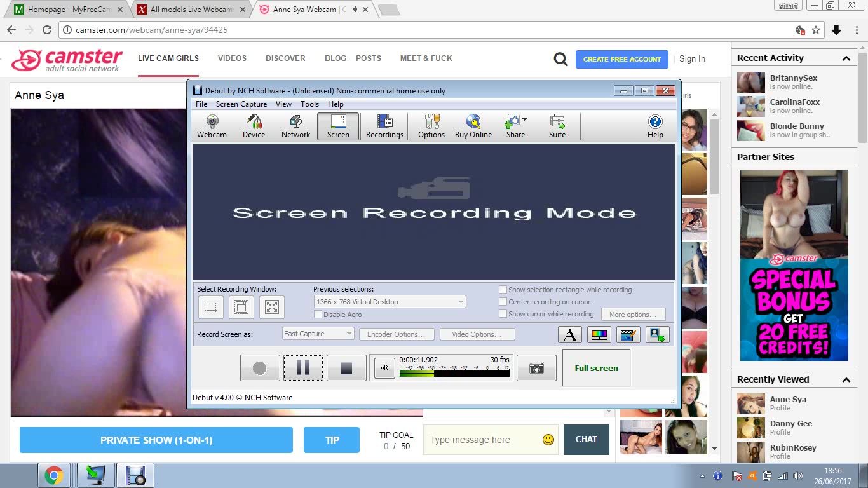This screenshot has height=488, width=868.
Task: Click the speaker icon beside the timer
Action: [384, 368]
